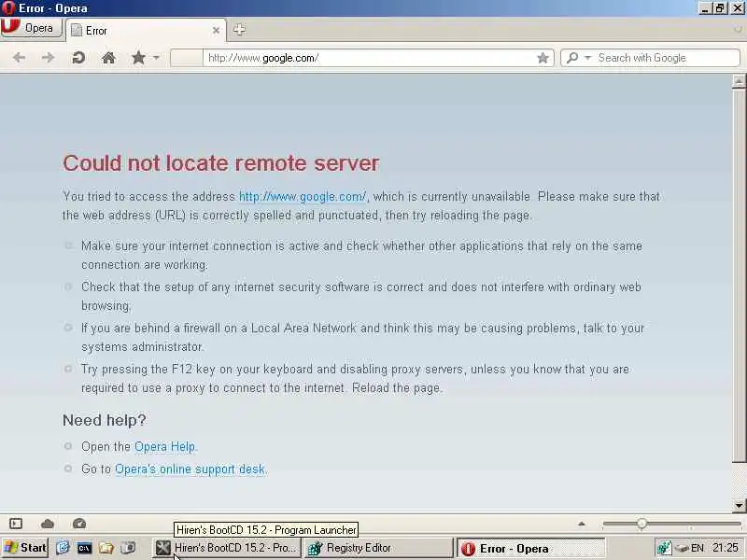Open Opera Turbo speedometer icon
Viewport: 747px width, 560px height.
(x=79, y=524)
